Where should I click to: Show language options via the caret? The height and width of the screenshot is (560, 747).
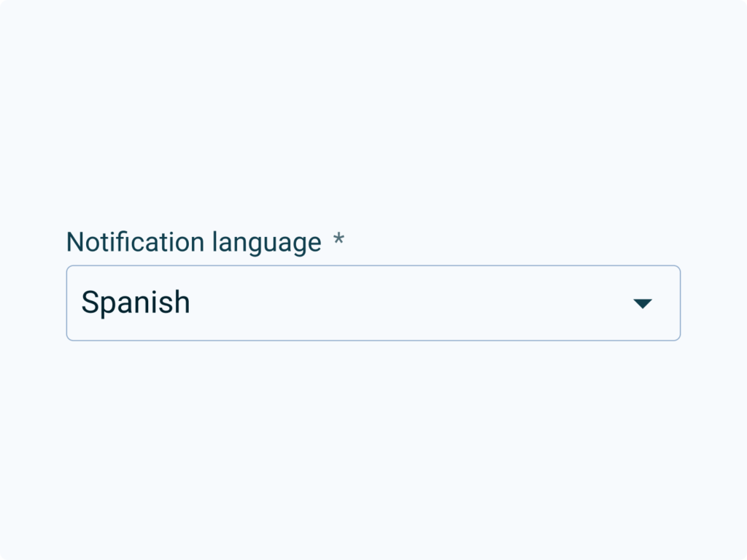click(642, 303)
